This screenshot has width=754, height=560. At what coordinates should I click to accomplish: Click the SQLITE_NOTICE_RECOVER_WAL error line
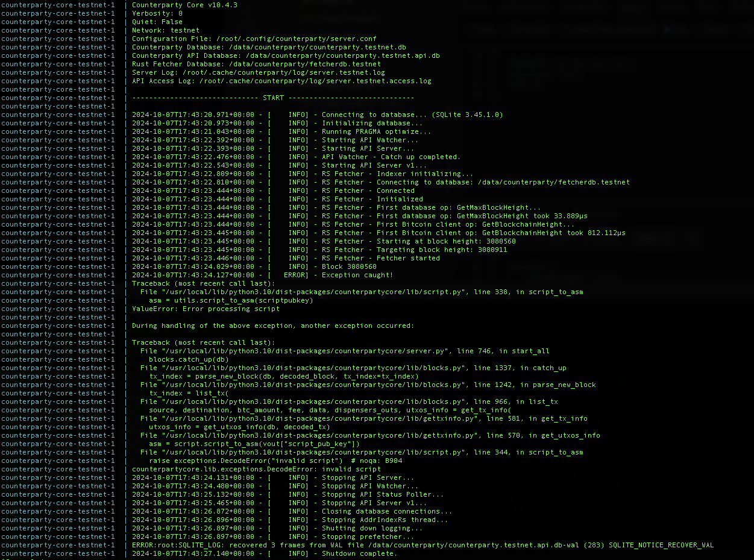(x=423, y=545)
